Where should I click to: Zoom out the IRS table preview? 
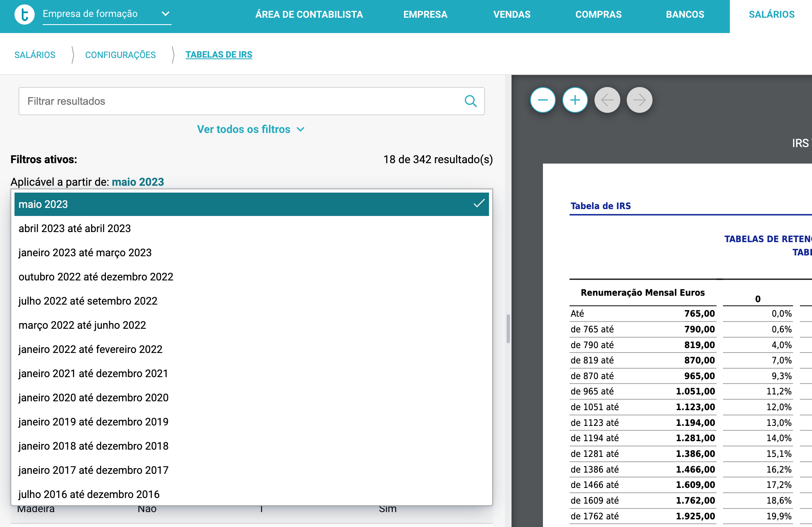(x=543, y=100)
